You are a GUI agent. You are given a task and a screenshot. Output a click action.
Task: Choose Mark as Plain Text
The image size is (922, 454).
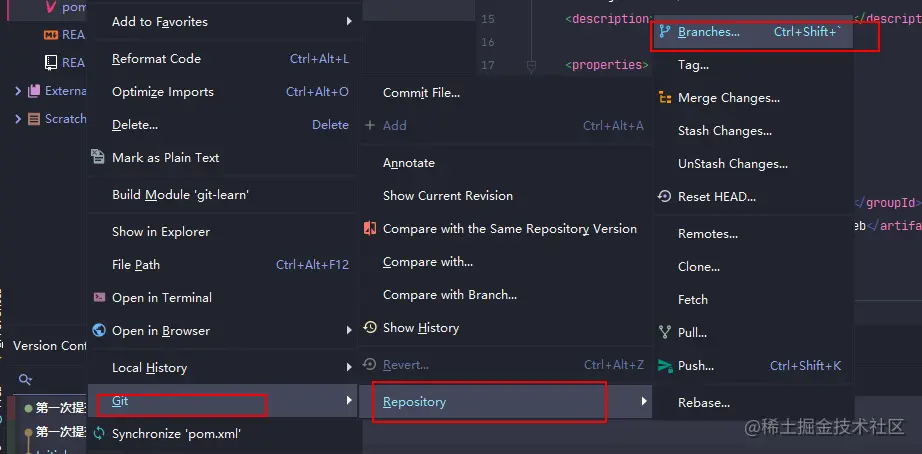[222, 158]
